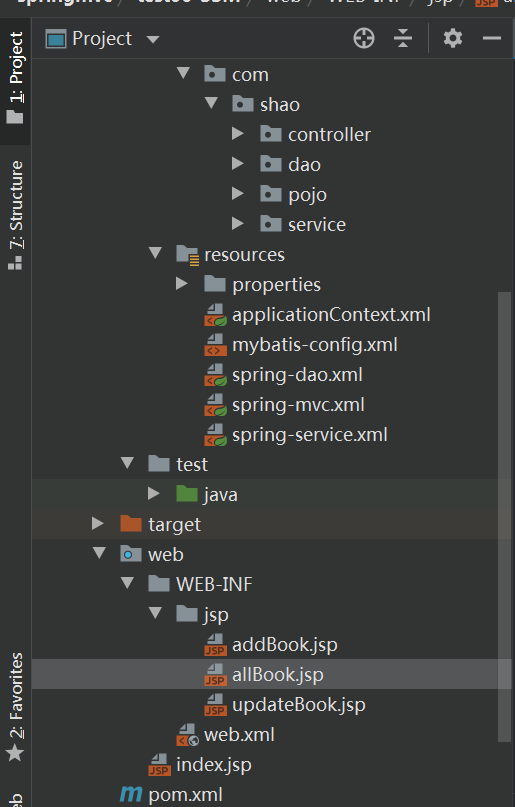
Task: Collapse the WEB-INF folder
Action: (x=127, y=583)
